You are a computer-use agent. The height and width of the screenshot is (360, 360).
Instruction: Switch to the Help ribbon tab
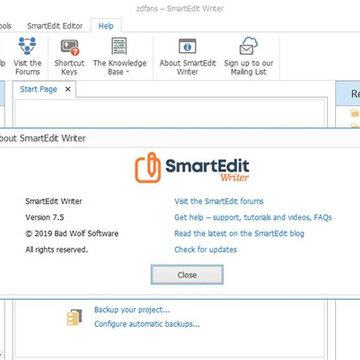point(106,26)
